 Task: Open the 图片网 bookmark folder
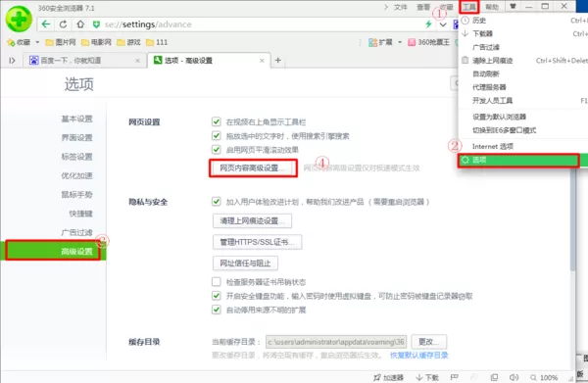pyautogui.click(x=61, y=42)
